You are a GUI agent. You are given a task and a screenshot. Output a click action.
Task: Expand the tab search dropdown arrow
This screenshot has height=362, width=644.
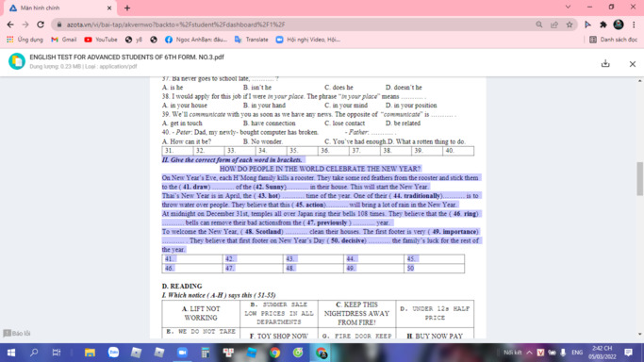point(568,7)
